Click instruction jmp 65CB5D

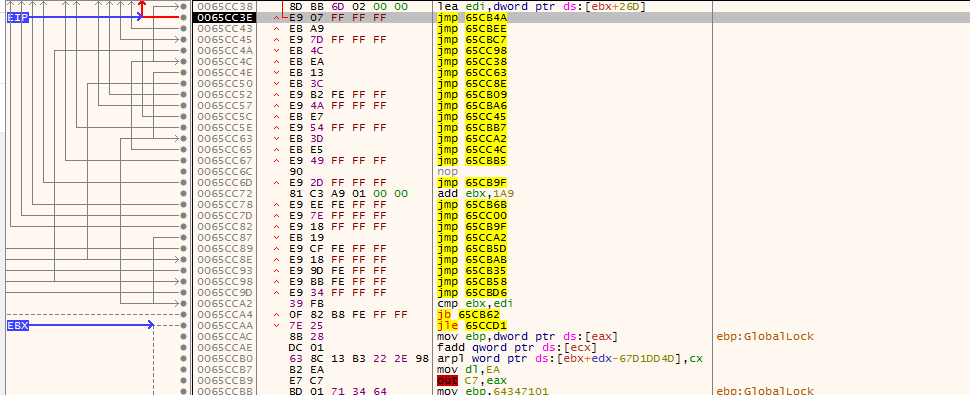point(472,248)
